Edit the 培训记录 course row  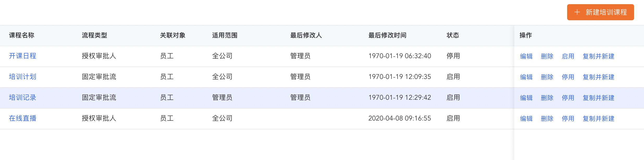tap(526, 98)
